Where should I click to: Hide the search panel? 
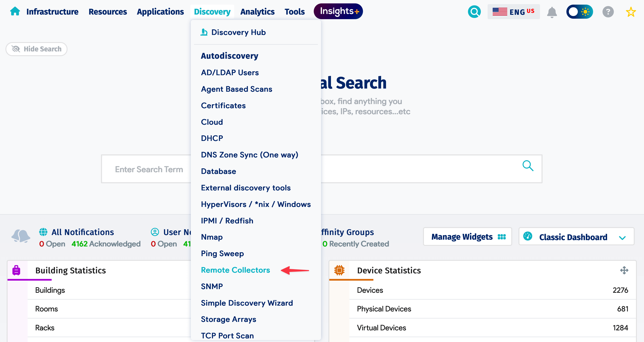click(37, 49)
